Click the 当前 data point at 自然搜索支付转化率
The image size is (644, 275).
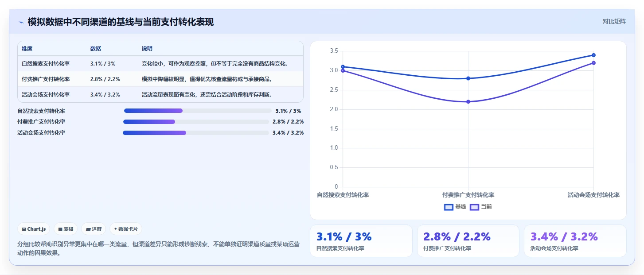(343, 70)
